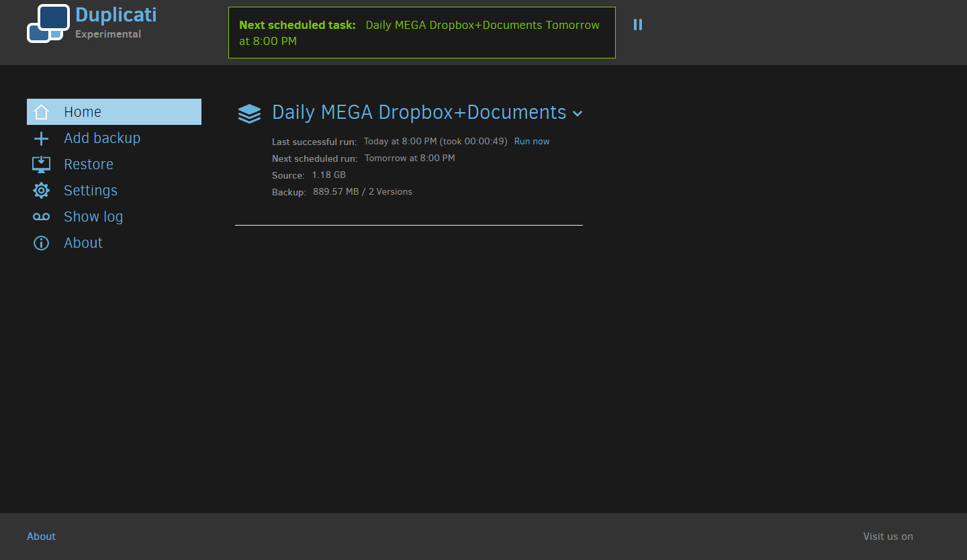Click the Settings gear icon

41,191
